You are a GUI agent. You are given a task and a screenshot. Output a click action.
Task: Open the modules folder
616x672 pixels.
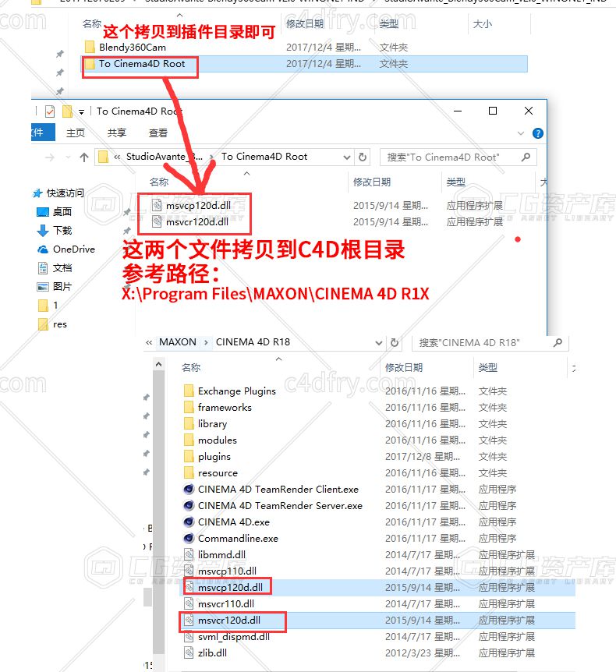pyautogui.click(x=211, y=440)
